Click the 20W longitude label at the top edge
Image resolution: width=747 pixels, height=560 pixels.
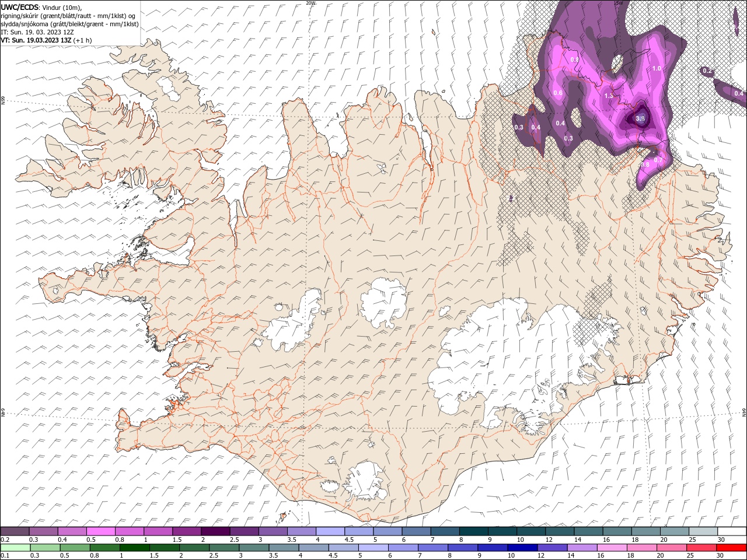pos(310,2)
